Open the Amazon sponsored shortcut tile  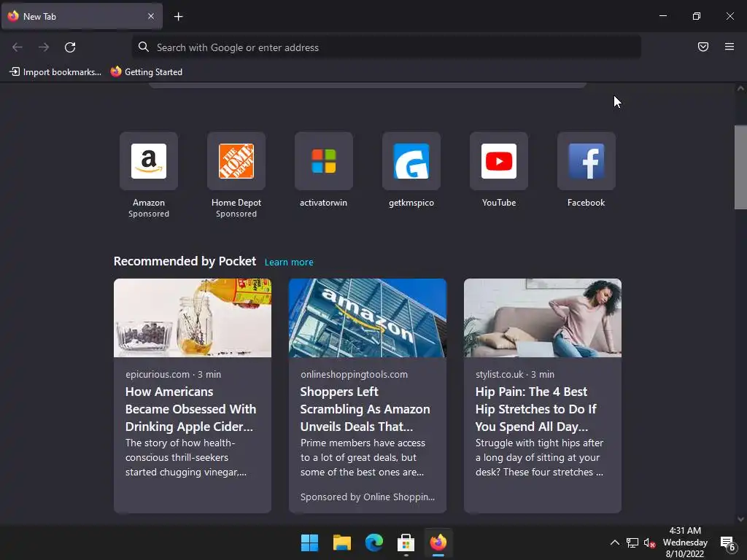pyautogui.click(x=149, y=161)
